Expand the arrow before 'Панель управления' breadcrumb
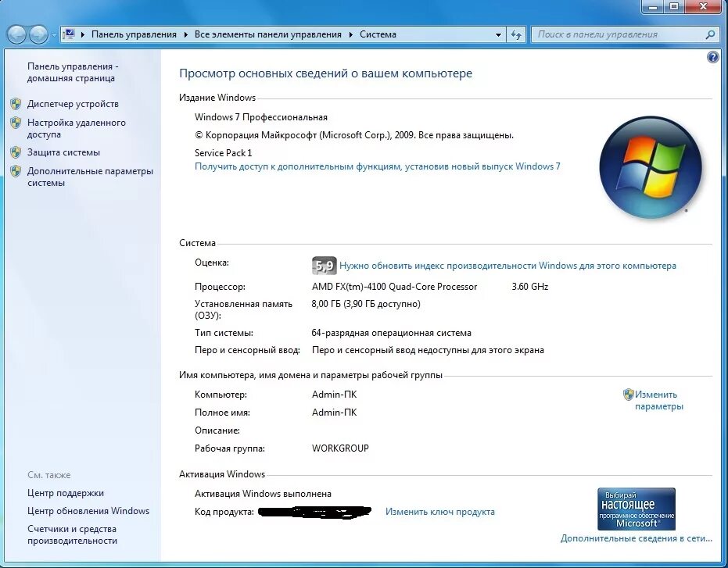Screen dimensions: 728x568 click(83, 35)
